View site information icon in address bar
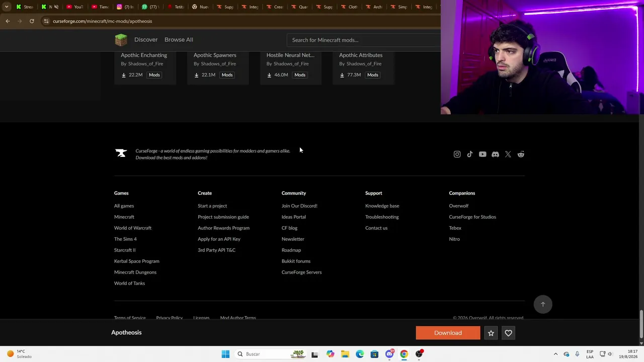This screenshot has height=362, width=644. tap(46, 21)
